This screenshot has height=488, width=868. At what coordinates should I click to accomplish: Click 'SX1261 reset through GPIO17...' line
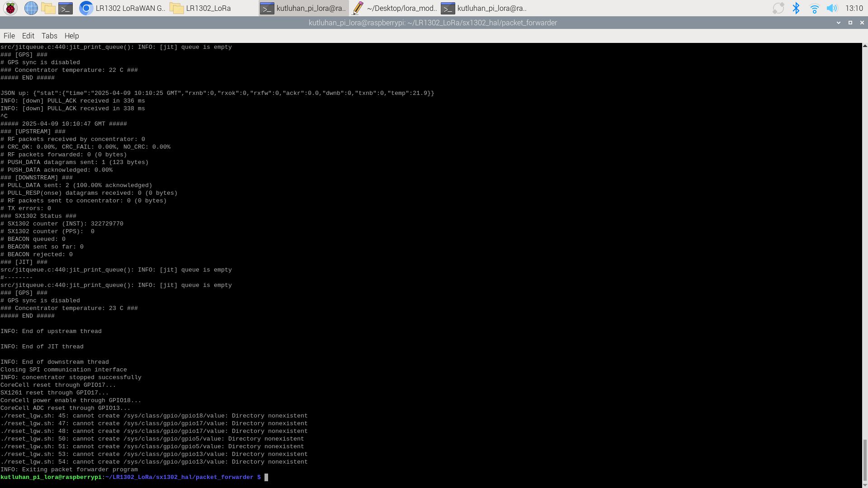55,393
